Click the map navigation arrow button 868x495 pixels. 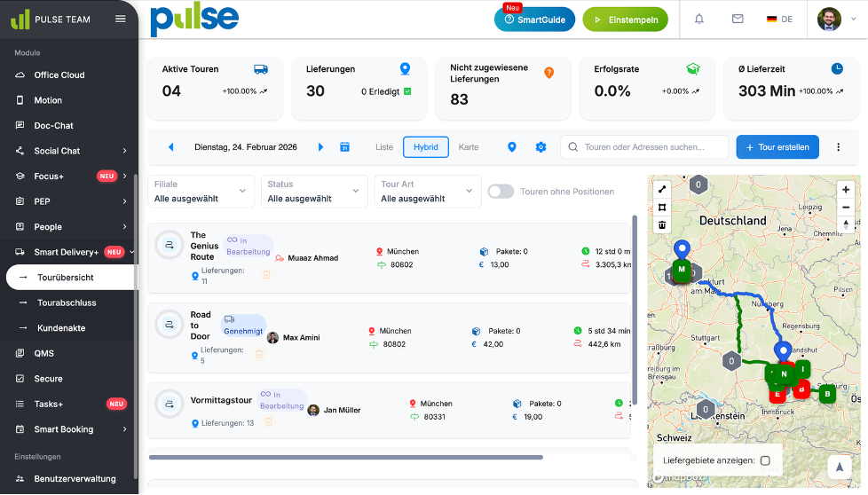coord(840,467)
